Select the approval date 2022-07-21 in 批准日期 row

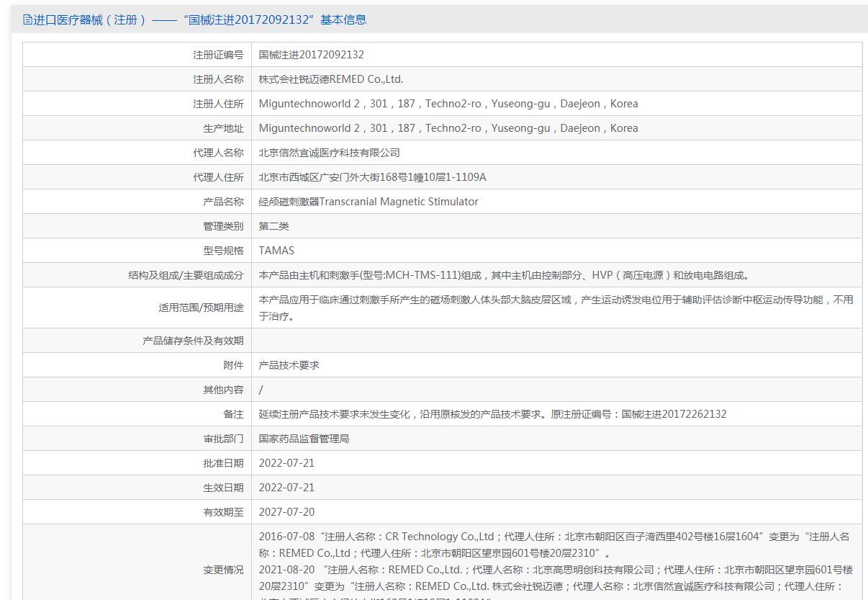pyautogui.click(x=286, y=463)
